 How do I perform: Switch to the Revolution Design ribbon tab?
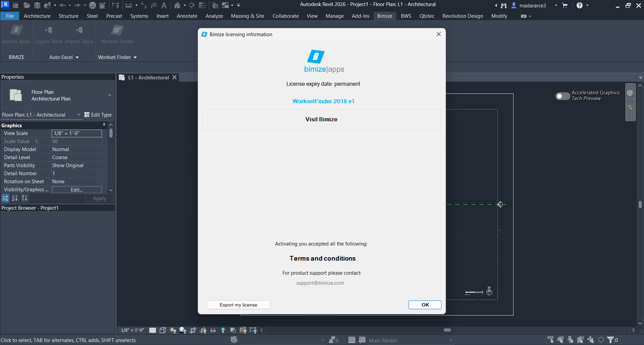(463, 16)
